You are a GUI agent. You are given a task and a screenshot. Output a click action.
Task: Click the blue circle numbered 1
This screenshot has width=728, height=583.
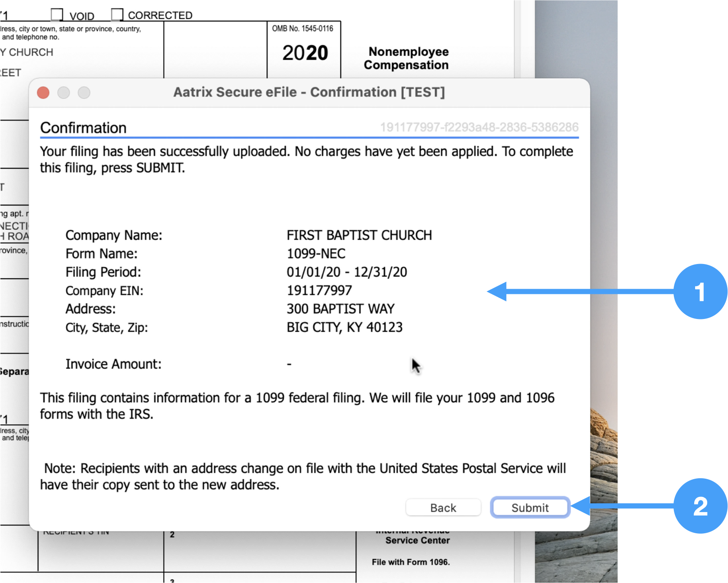(x=700, y=292)
